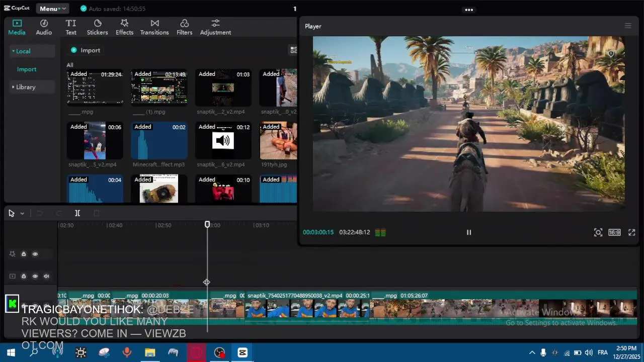Switch to the Text tab
The height and width of the screenshot is (362, 644).
[71, 27]
